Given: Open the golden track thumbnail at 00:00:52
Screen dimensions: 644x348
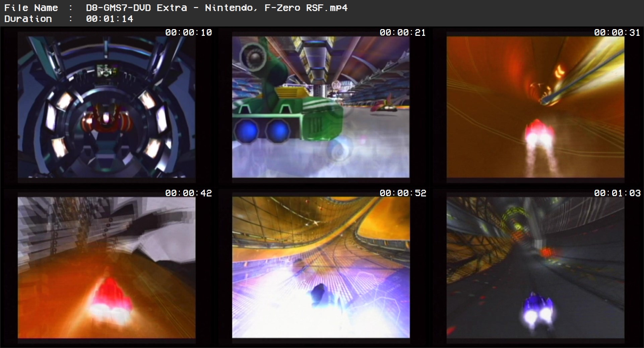Looking at the screenshot, I should (321, 268).
